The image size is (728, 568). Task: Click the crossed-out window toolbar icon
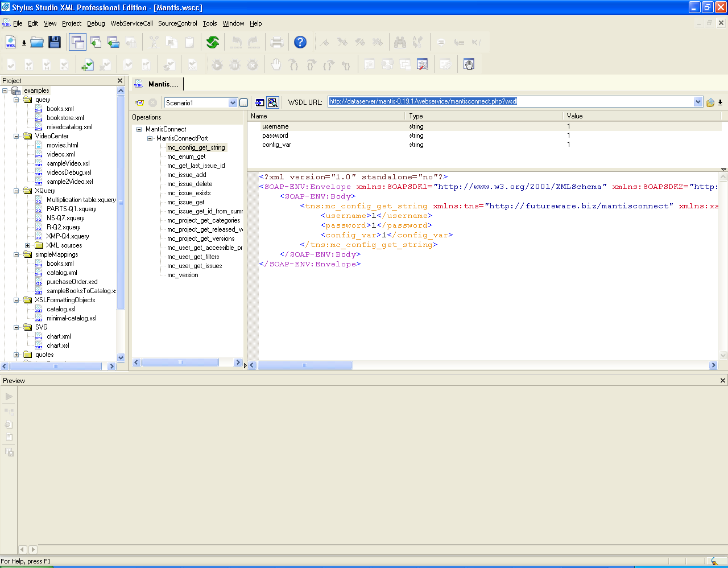[x=423, y=65]
